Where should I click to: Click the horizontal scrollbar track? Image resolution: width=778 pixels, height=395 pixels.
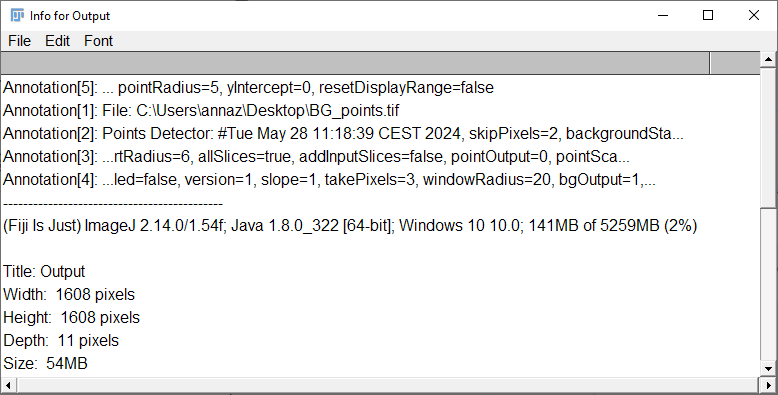coord(388,385)
